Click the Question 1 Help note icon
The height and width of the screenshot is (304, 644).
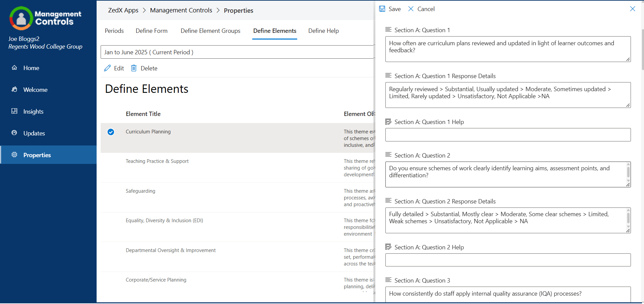pyautogui.click(x=388, y=122)
